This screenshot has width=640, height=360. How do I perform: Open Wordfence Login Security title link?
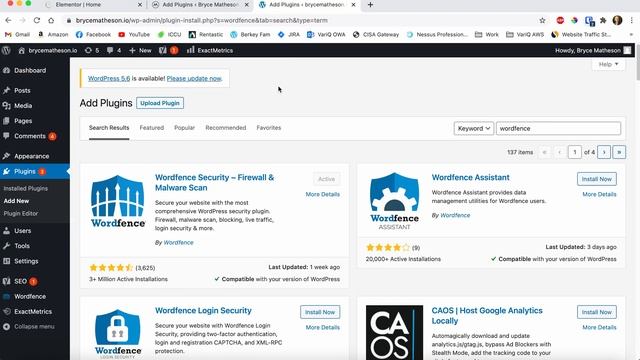[203, 311]
